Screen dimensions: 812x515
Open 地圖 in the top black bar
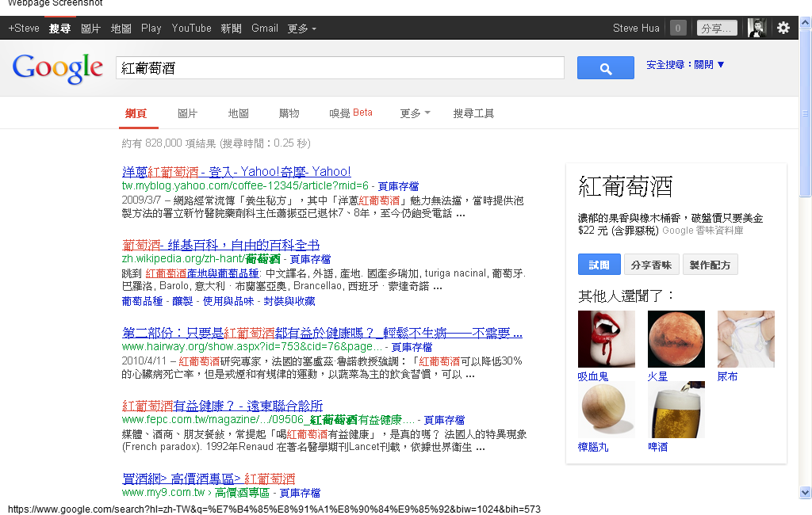coord(121,29)
